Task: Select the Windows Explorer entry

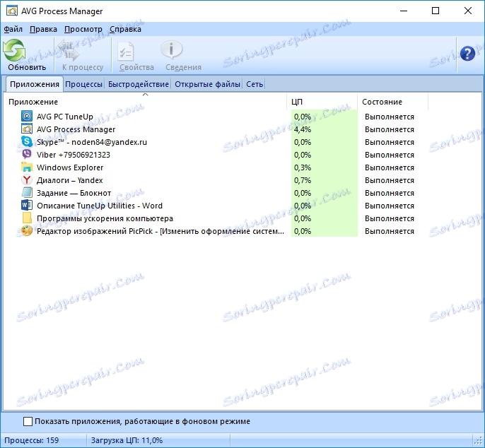Action: pyautogui.click(x=70, y=167)
